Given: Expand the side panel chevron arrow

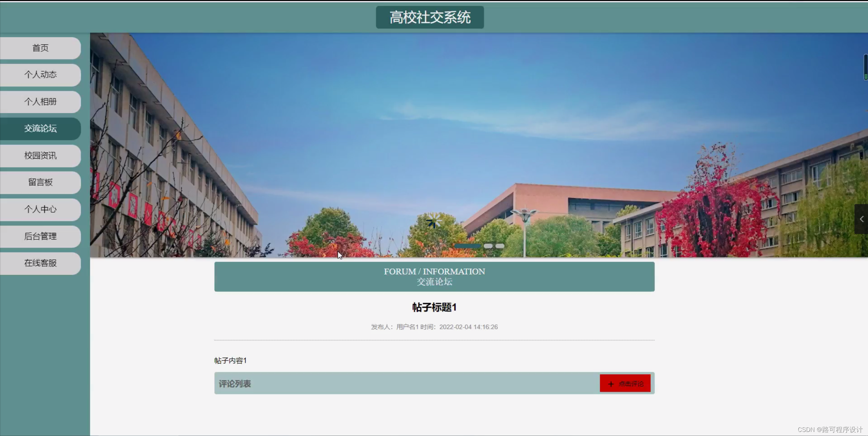Looking at the screenshot, I should coord(861,219).
